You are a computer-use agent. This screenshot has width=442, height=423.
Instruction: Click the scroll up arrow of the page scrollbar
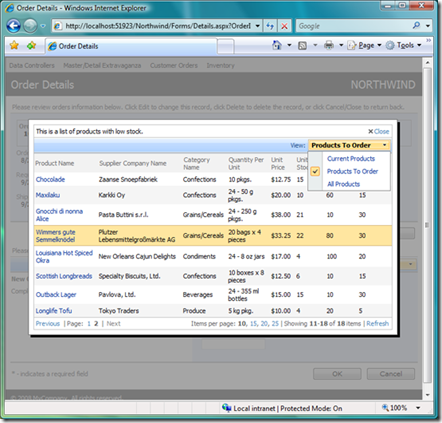[x=427, y=62]
